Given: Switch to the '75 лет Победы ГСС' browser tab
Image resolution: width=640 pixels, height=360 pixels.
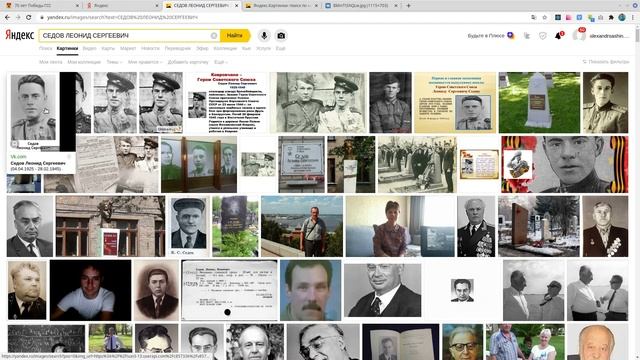Looking at the screenshot, I should [41, 6].
